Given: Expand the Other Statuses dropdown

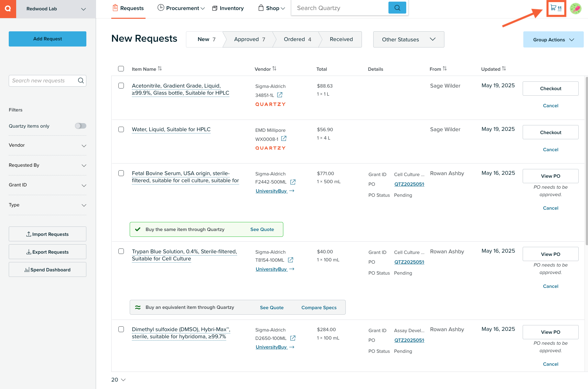Looking at the screenshot, I should (x=408, y=39).
